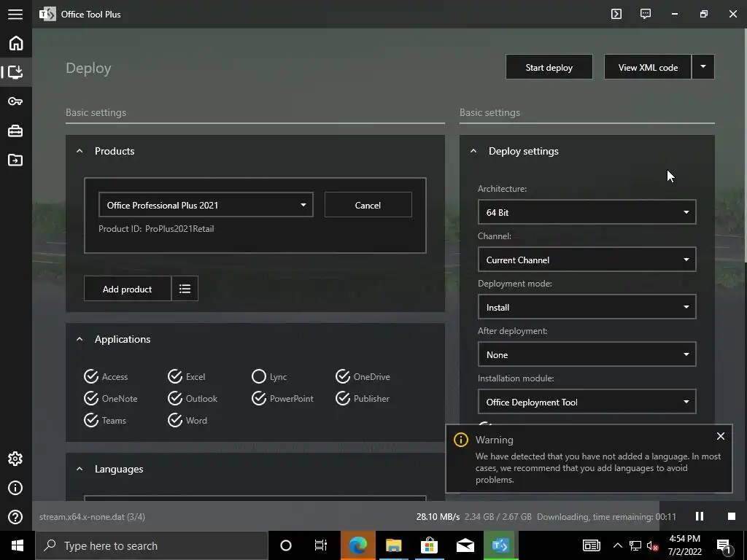This screenshot has width=747, height=560.
Task: Open the product list icon beside Add product
Action: [185, 289]
